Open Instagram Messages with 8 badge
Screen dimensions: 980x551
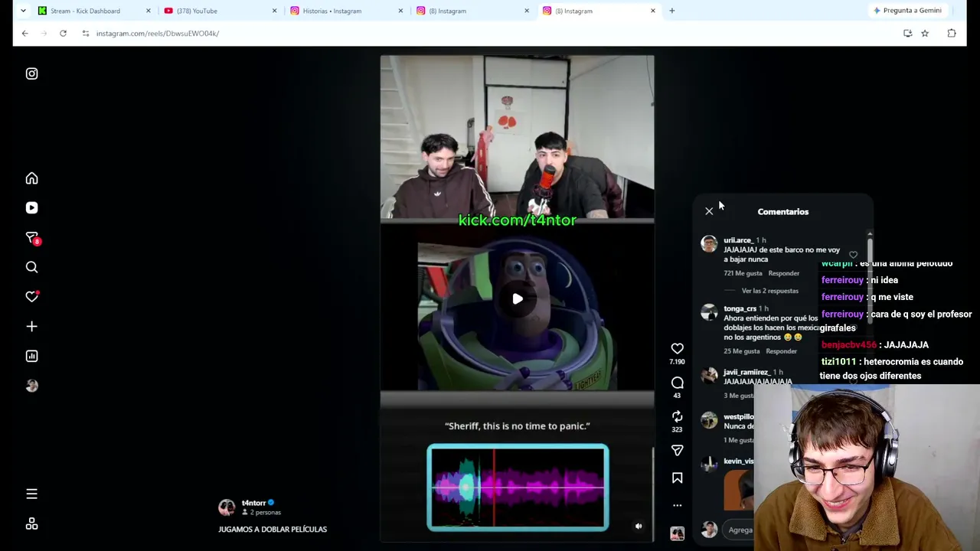click(x=32, y=238)
